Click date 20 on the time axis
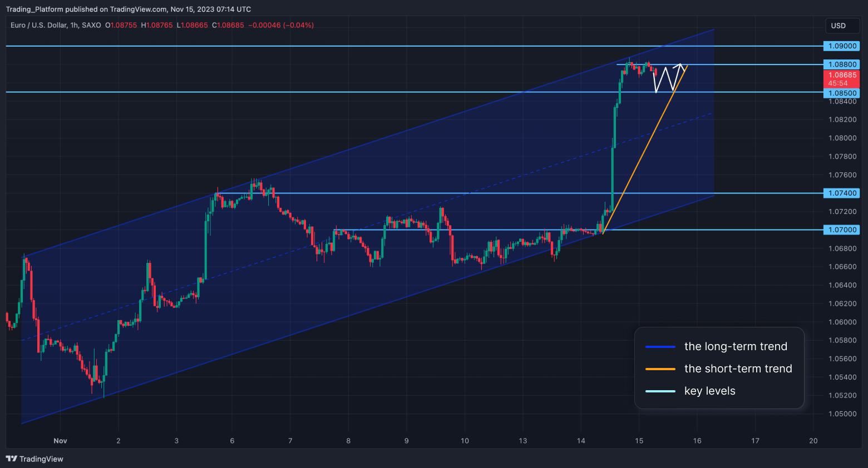The height and width of the screenshot is (468, 868). click(813, 441)
